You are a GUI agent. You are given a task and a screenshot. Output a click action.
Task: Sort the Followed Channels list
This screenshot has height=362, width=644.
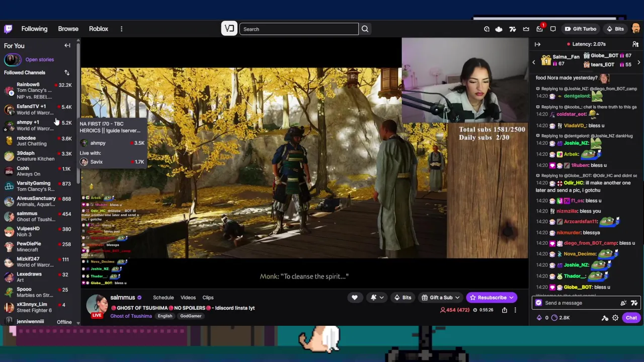66,72
